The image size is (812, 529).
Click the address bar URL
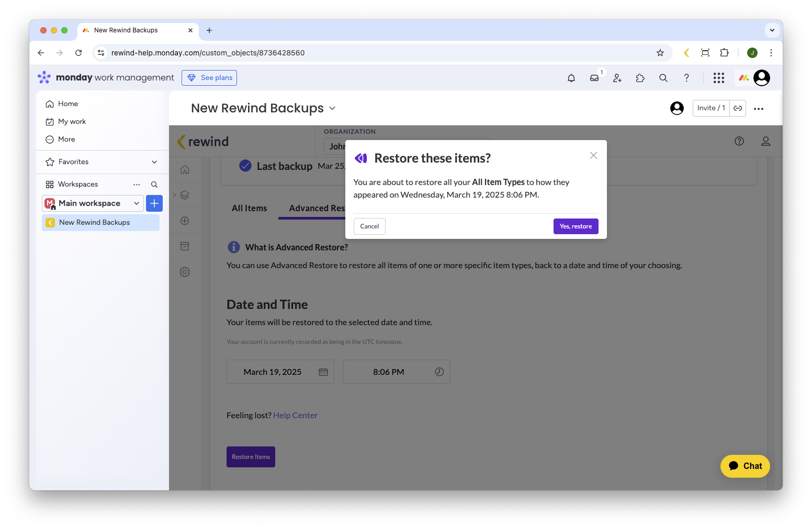pyautogui.click(x=208, y=53)
